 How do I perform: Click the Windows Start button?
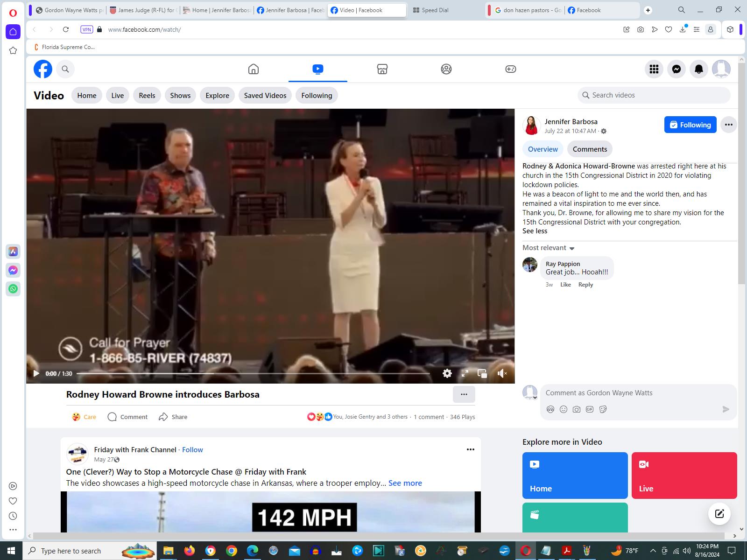pyautogui.click(x=11, y=551)
